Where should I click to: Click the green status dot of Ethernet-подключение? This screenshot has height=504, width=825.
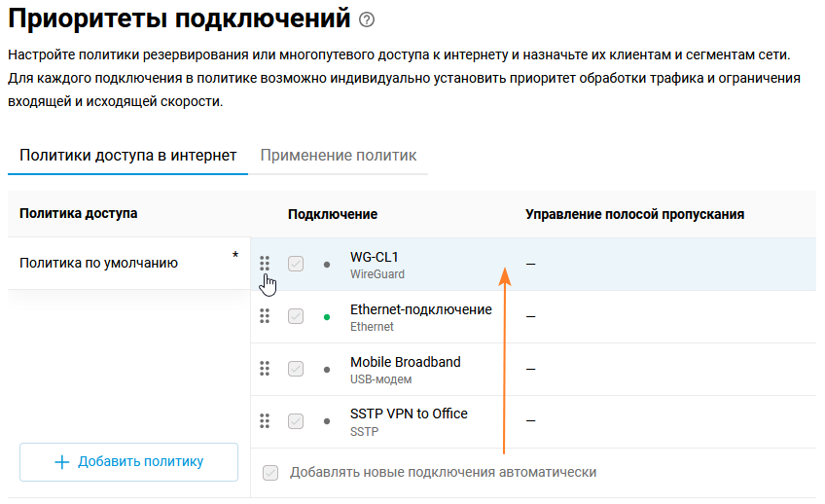pos(327,317)
